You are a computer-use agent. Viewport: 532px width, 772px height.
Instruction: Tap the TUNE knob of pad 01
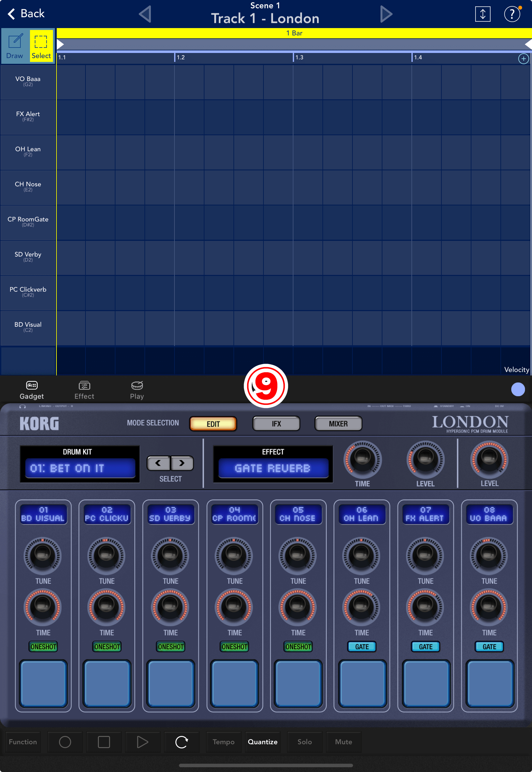pyautogui.click(x=43, y=556)
